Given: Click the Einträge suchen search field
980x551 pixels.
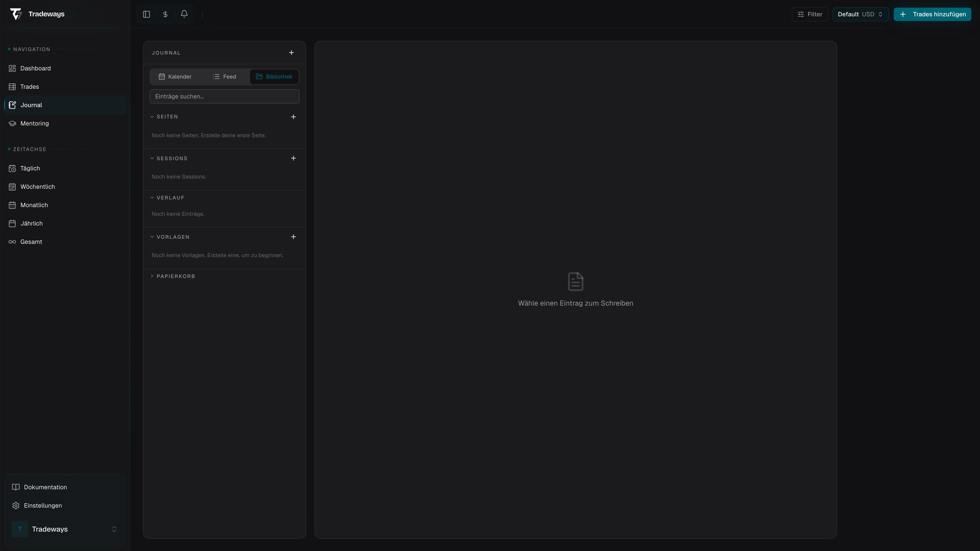Looking at the screenshot, I should 225,97.
